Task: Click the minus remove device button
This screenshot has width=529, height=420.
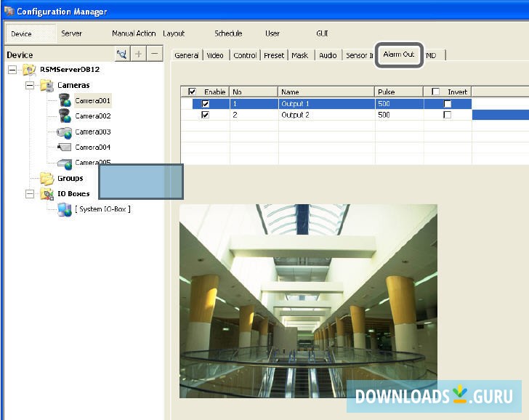Action: [x=155, y=54]
